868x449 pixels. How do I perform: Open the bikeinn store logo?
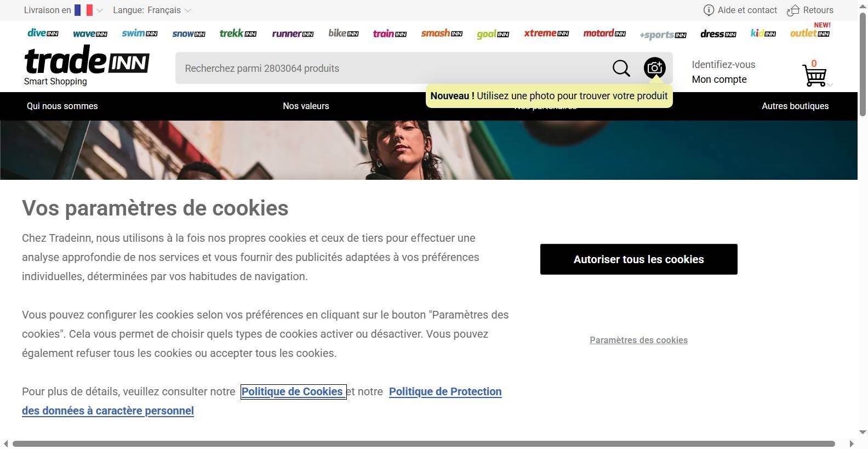coord(344,33)
